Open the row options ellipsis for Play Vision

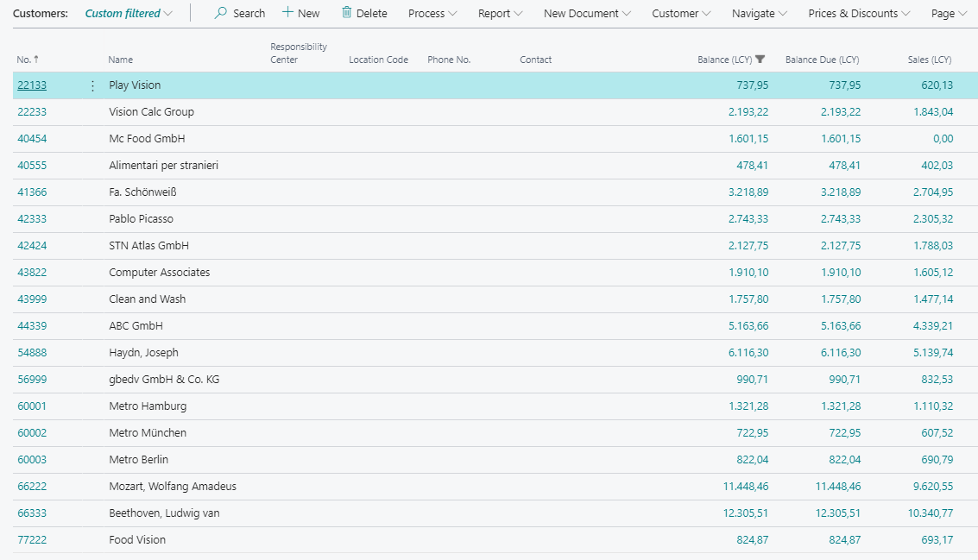91,85
